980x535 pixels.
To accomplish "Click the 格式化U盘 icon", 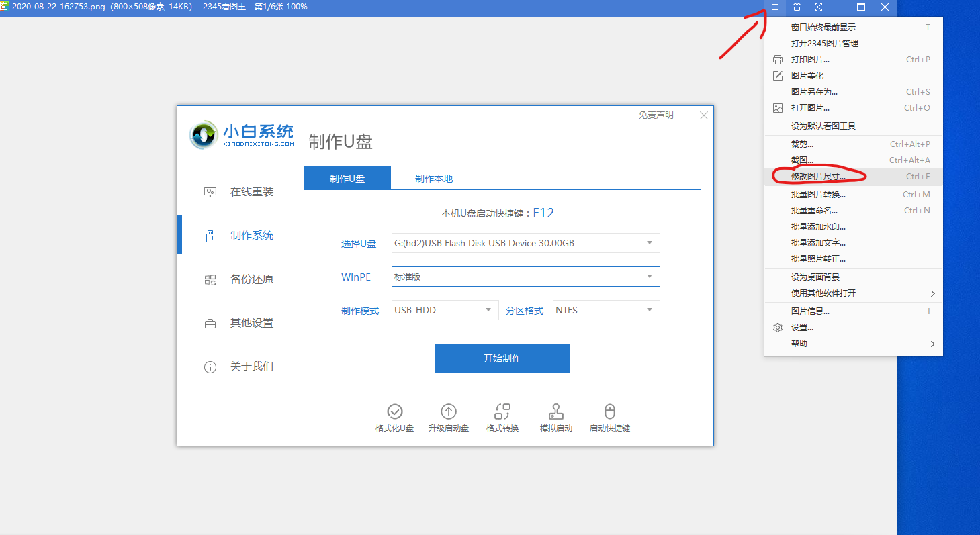I will [x=394, y=411].
